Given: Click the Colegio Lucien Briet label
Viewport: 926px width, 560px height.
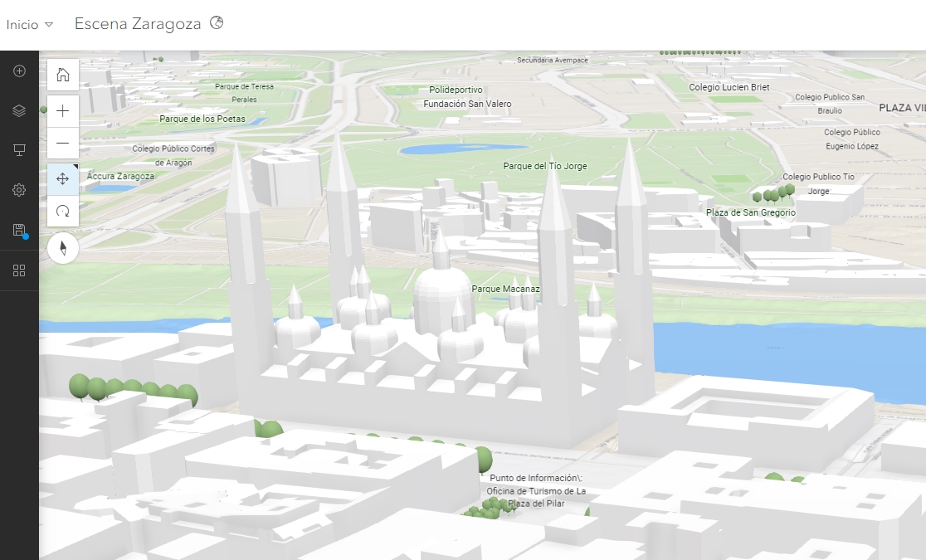Looking at the screenshot, I should point(729,87).
